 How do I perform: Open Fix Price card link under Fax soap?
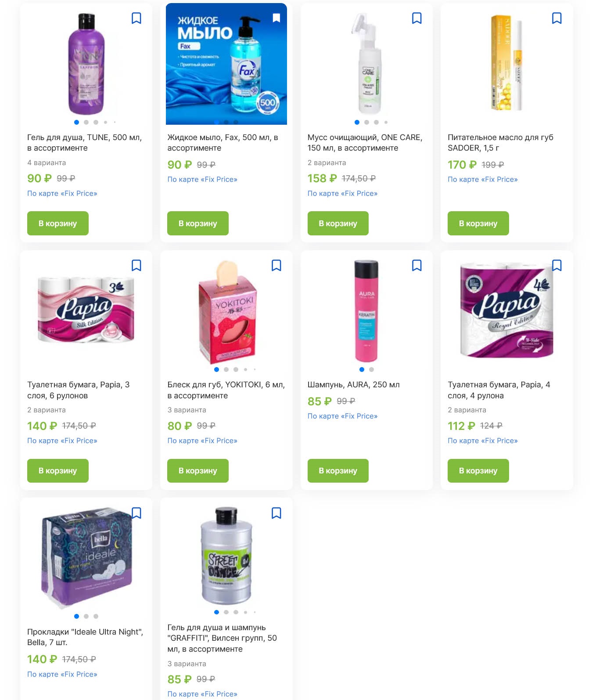[202, 179]
